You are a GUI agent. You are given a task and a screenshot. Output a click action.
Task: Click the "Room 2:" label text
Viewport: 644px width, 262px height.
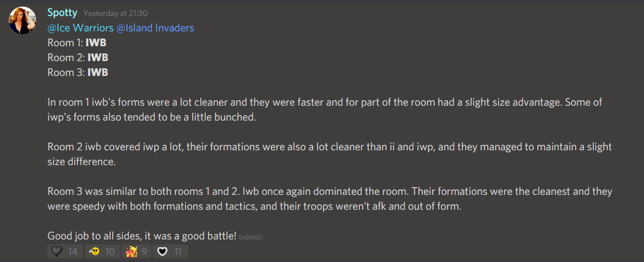pos(66,57)
